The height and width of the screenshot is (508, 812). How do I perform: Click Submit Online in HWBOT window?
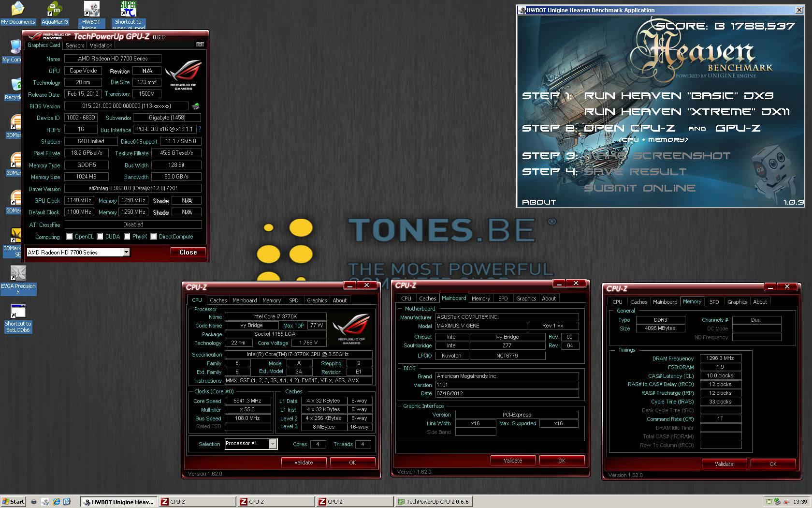639,188
